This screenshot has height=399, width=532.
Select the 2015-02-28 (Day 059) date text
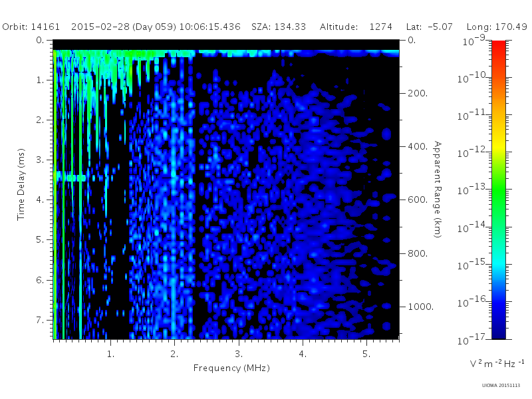124,27
